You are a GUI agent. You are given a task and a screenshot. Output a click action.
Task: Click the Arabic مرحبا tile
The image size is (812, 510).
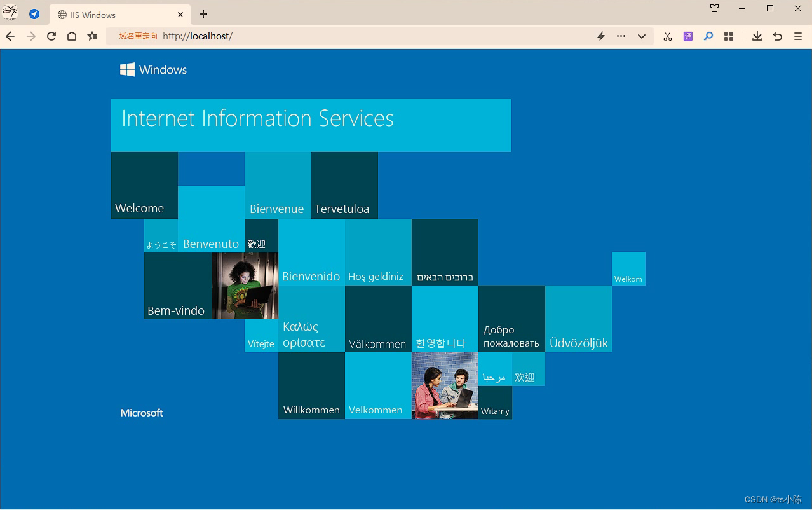495,369
